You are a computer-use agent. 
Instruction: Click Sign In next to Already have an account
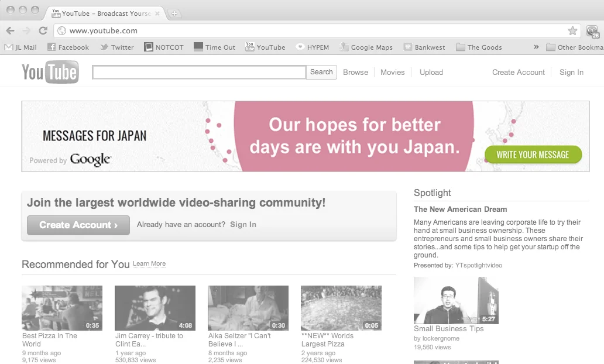coord(243,225)
